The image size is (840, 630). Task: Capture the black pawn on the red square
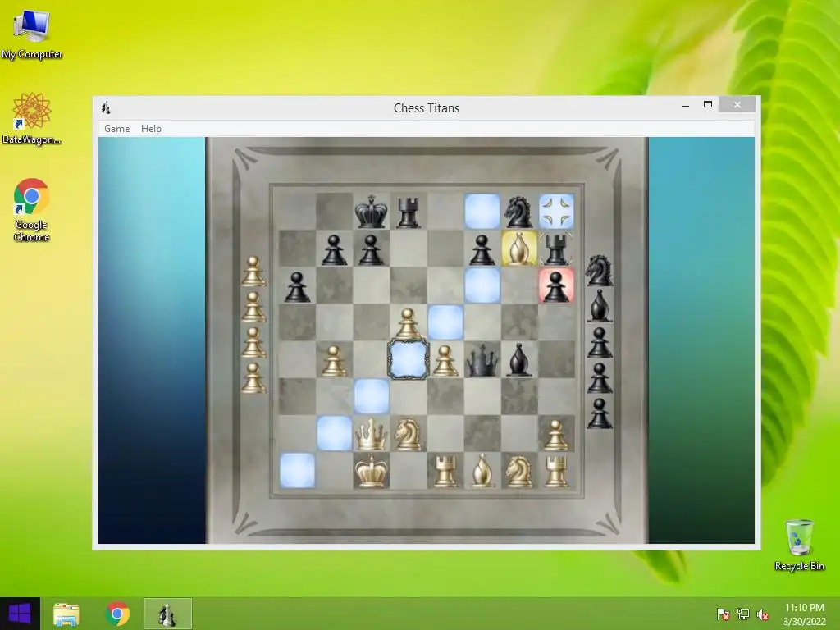coord(556,285)
